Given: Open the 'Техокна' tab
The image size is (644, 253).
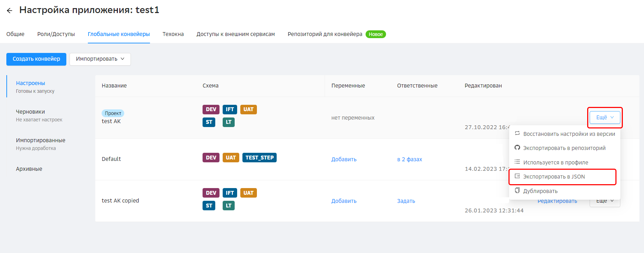Looking at the screenshot, I should [x=173, y=34].
